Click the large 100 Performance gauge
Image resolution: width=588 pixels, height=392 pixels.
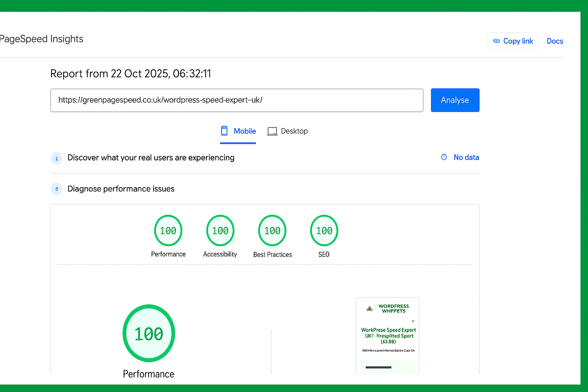click(149, 333)
